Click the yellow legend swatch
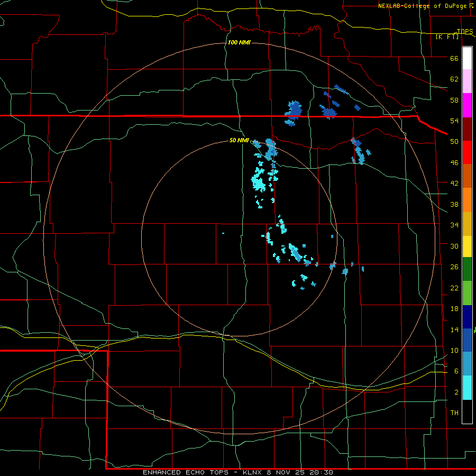This screenshot has height=476, width=476. coord(467,246)
